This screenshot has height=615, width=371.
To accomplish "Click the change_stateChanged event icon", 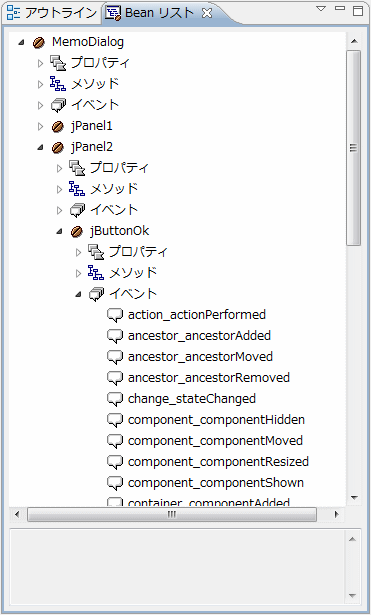I will 115,399.
